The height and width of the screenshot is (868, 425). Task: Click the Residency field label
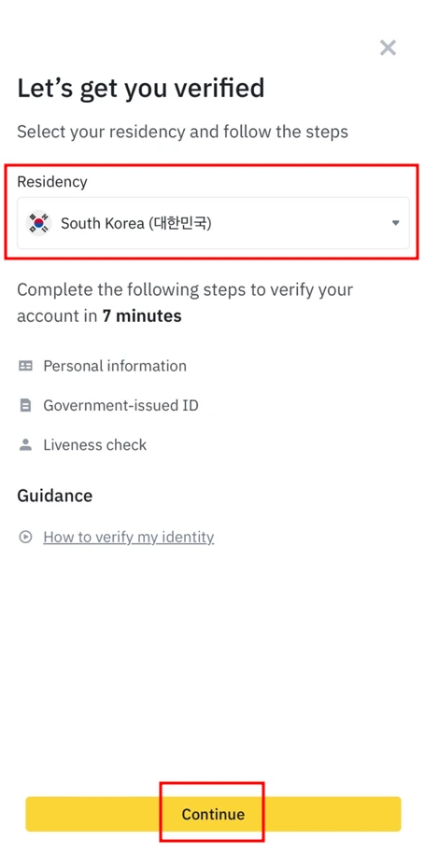pos(52,182)
